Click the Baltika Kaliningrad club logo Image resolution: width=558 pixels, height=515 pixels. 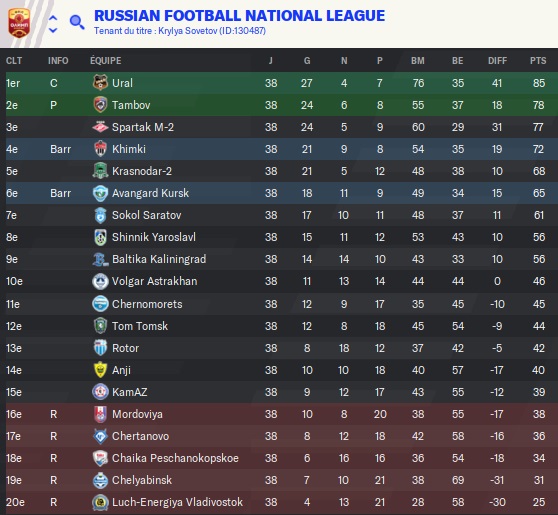click(x=100, y=259)
